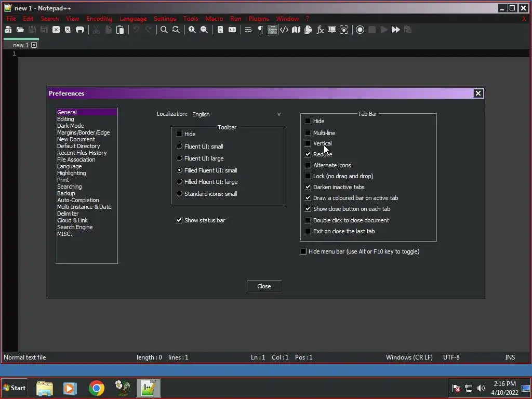Screen dimensions: 532x399
Task: Check Lock (no drag and drop)
Action: tap(308, 176)
